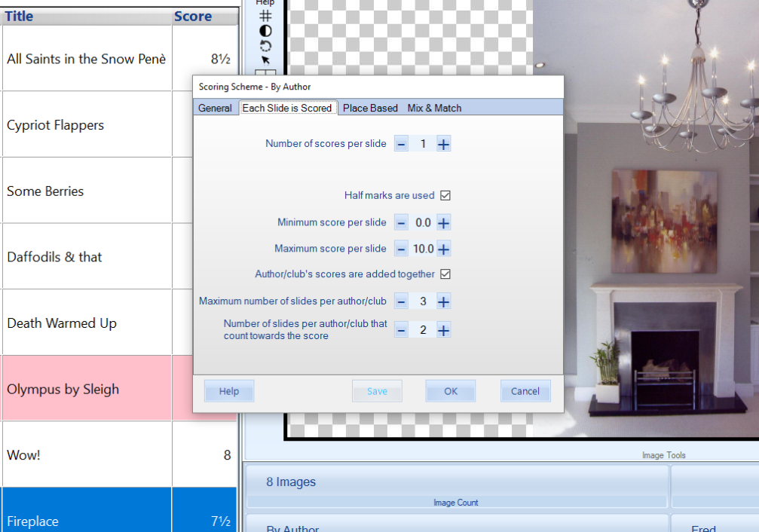Confirm with the OK button
Screen dimensions: 759x532
pyautogui.click(x=451, y=391)
